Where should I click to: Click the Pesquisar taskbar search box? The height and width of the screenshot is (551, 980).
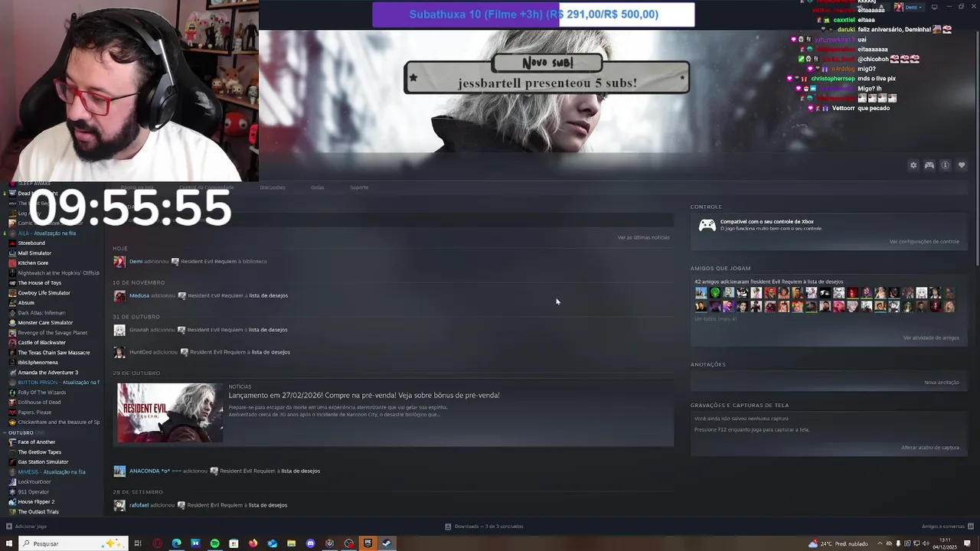[73, 543]
